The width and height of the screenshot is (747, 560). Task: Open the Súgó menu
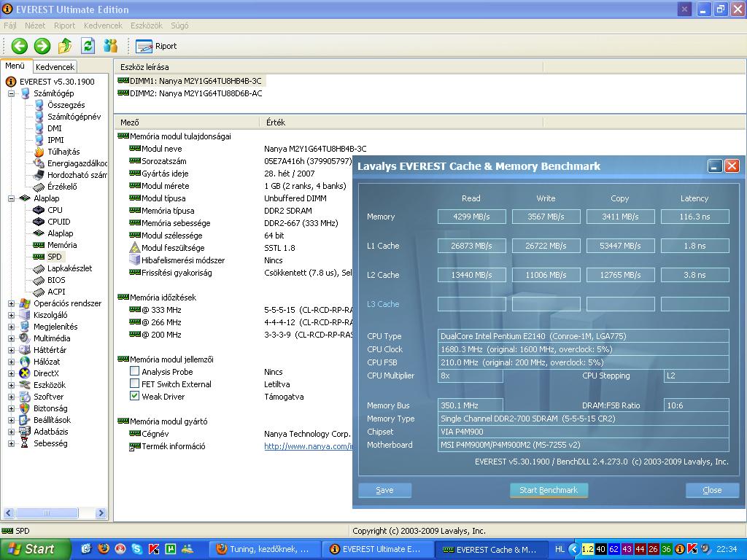point(179,26)
